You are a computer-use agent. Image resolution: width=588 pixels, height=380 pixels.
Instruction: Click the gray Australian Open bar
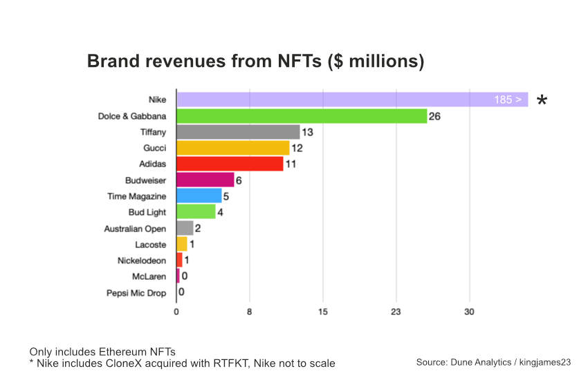point(185,228)
